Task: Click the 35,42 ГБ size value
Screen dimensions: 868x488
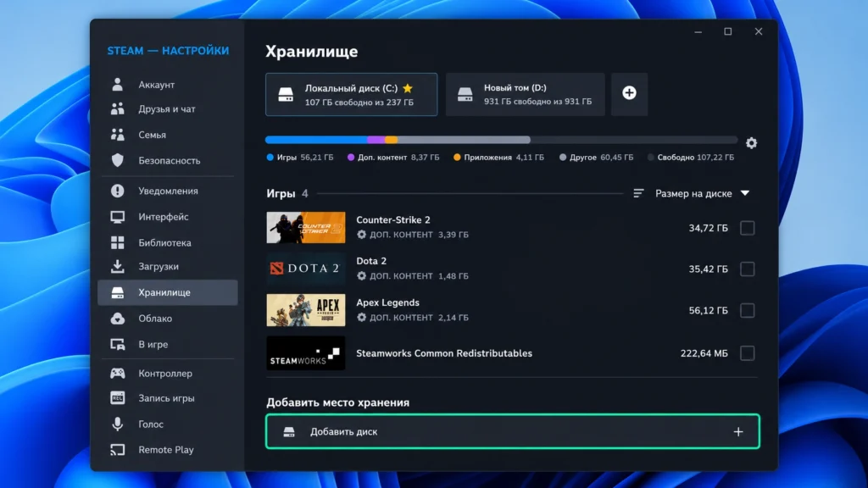Action: (708, 269)
